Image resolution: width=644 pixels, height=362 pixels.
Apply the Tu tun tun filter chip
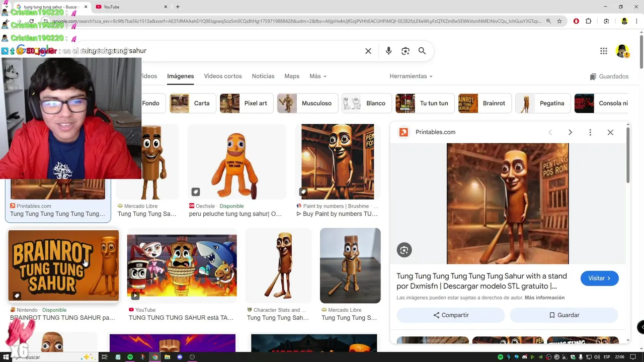pos(425,103)
